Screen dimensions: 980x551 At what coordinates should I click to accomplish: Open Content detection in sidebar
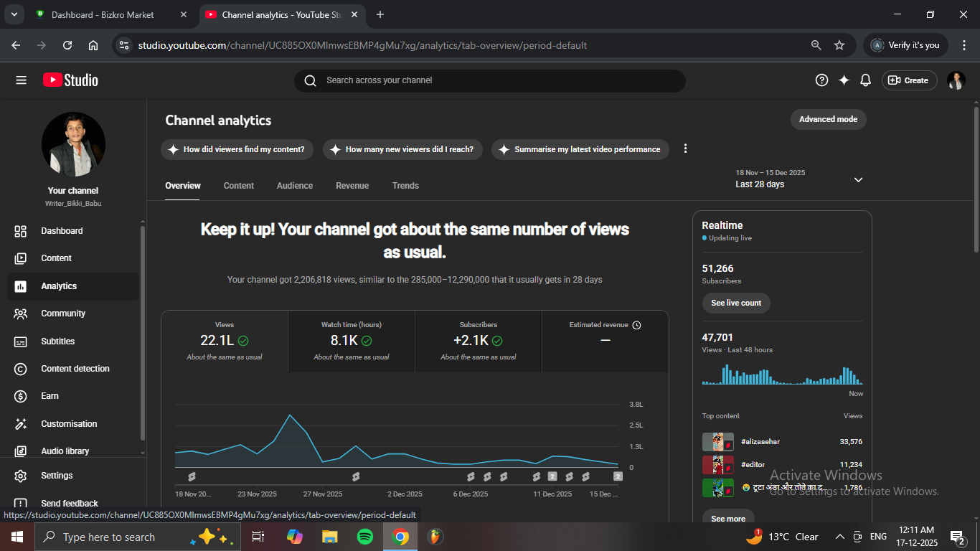coord(75,369)
